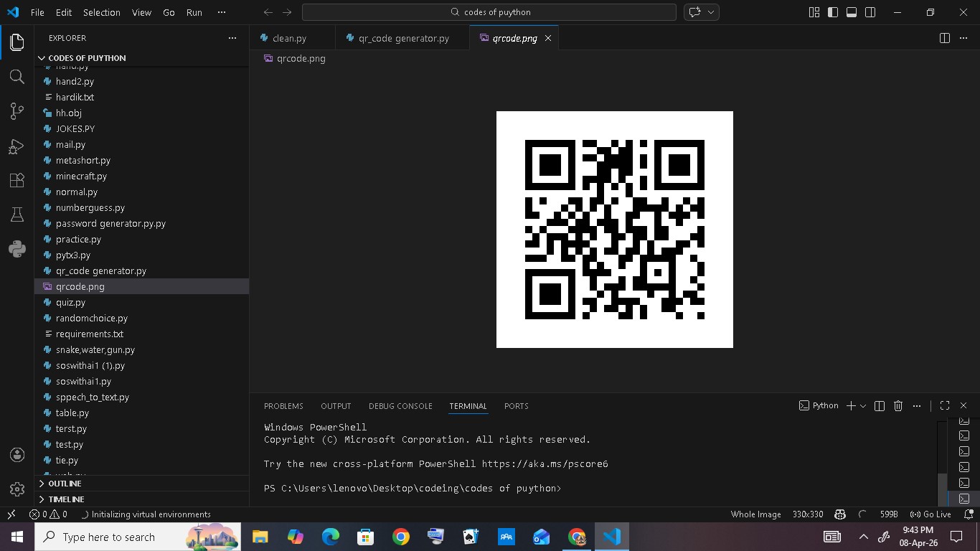This screenshot has width=980, height=551.
Task: Open Explorer Views and More Actions ellipsis
Action: [x=232, y=38]
